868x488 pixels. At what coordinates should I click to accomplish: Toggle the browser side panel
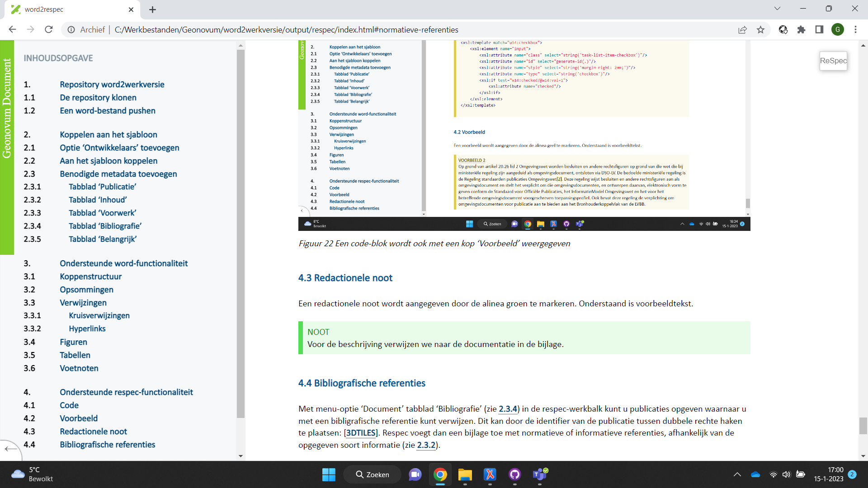click(x=819, y=30)
